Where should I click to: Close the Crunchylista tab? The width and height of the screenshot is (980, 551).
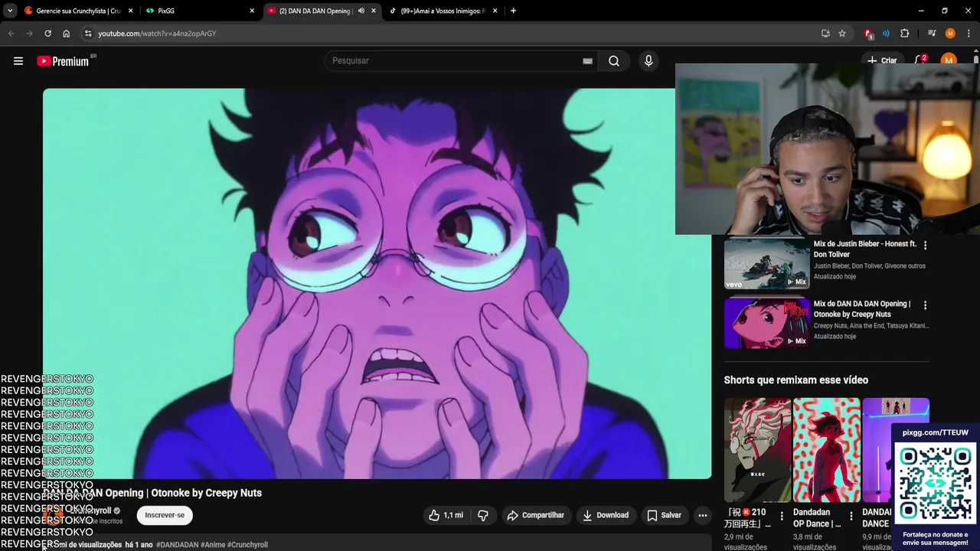[130, 11]
